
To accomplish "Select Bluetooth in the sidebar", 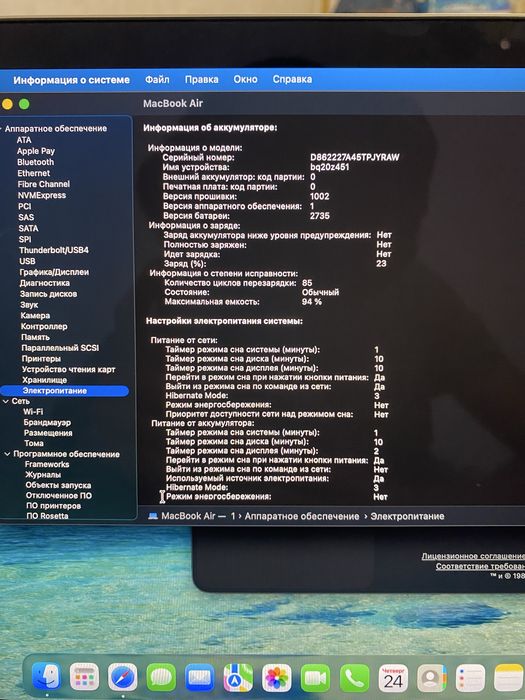I will click(x=35, y=162).
